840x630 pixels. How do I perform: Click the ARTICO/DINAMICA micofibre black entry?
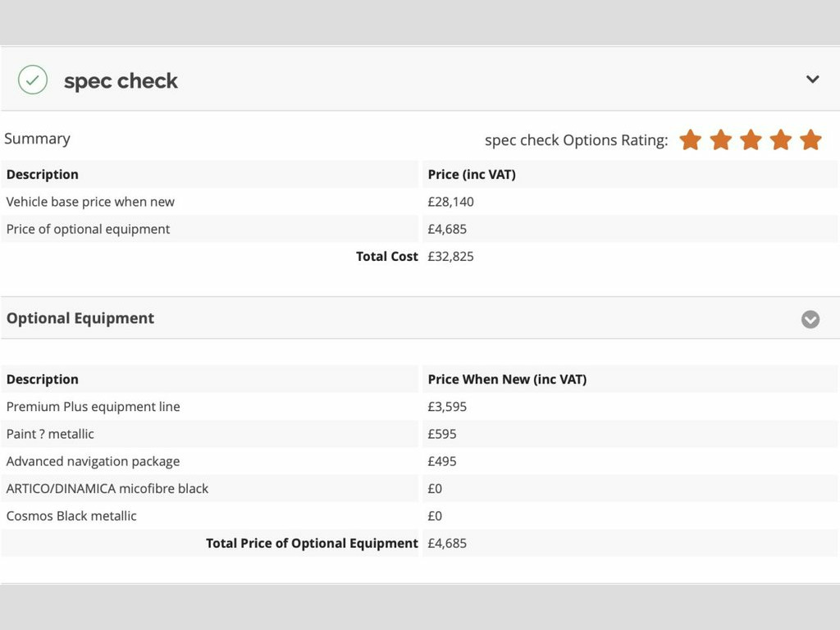[x=107, y=489]
